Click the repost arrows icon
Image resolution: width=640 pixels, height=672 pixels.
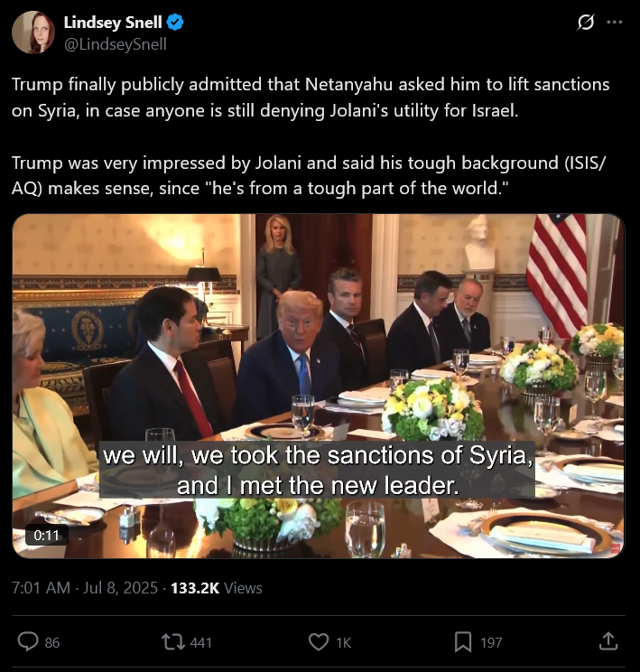(x=173, y=642)
